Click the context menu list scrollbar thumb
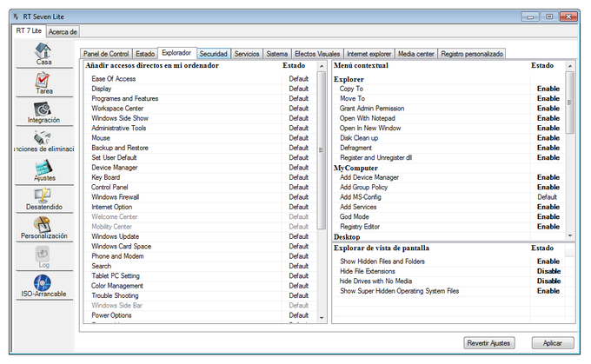This screenshot has height=364, width=591. point(570,103)
